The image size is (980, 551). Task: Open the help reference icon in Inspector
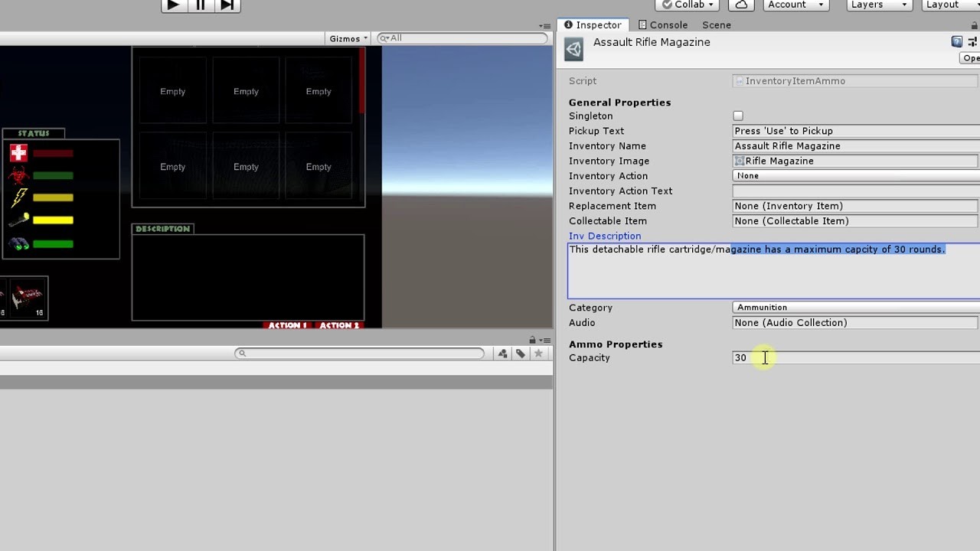957,42
